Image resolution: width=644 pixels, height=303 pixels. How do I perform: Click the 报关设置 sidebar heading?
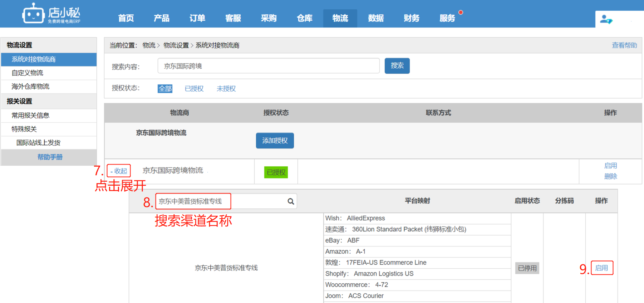[20, 101]
